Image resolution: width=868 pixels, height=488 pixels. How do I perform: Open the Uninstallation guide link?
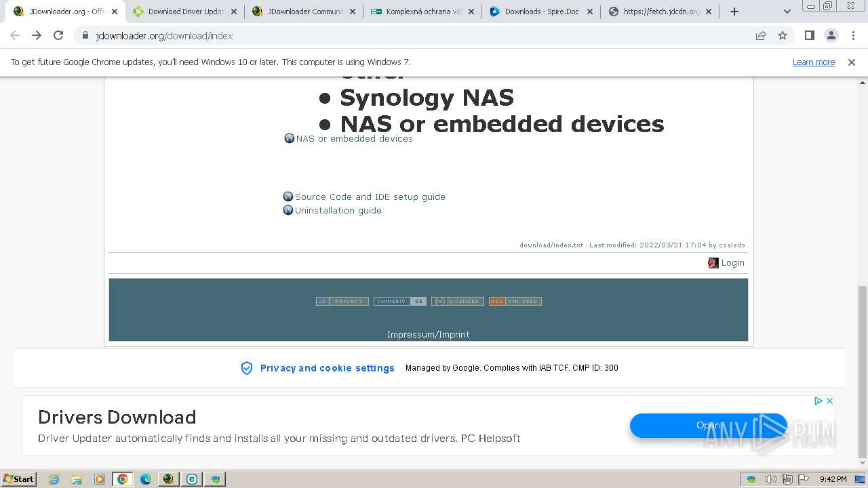(338, 210)
